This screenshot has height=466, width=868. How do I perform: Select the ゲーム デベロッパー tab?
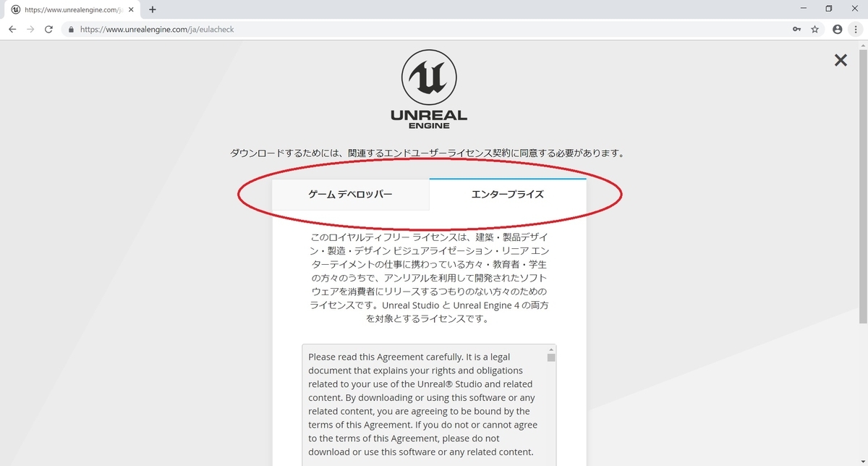point(350,195)
